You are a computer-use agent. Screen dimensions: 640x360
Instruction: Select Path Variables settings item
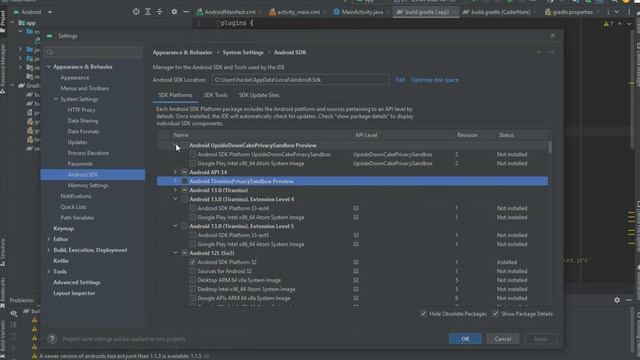[77, 218]
